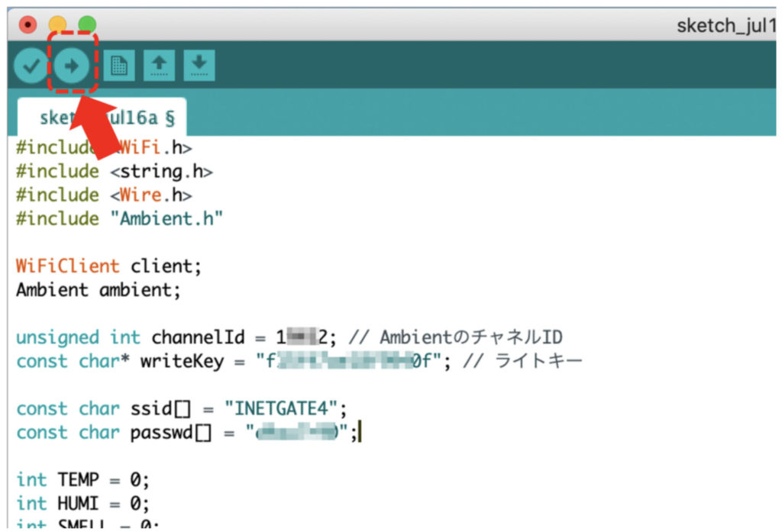This screenshot has height=532, width=782.
Task: Place cursor on the #include <string.h> line
Action: (115, 172)
